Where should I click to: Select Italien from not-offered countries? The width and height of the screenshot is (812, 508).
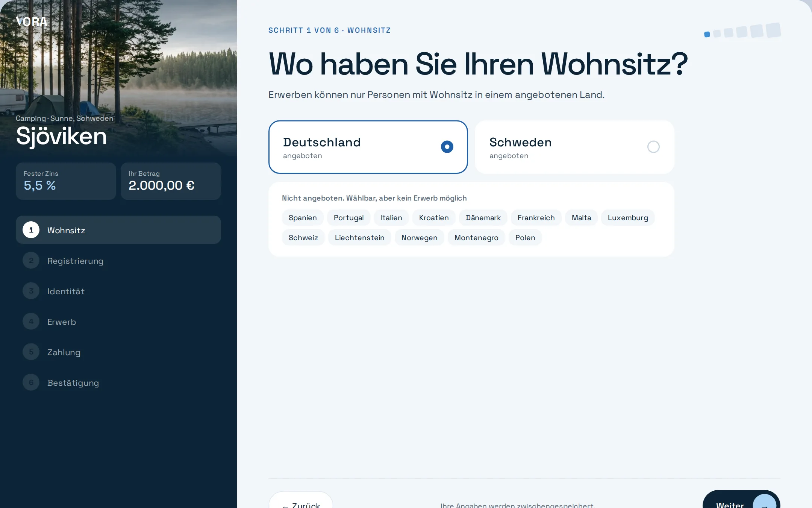pos(391,217)
